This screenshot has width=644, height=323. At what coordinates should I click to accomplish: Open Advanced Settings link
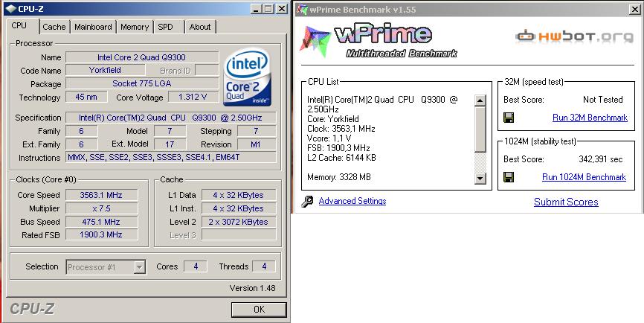[x=352, y=201]
